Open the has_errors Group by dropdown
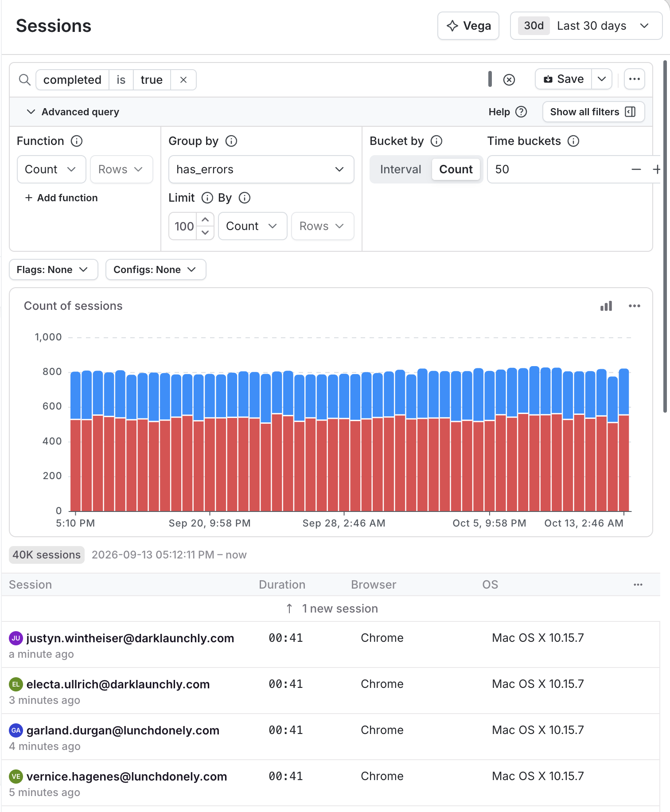This screenshot has height=812, width=670. pos(261,169)
